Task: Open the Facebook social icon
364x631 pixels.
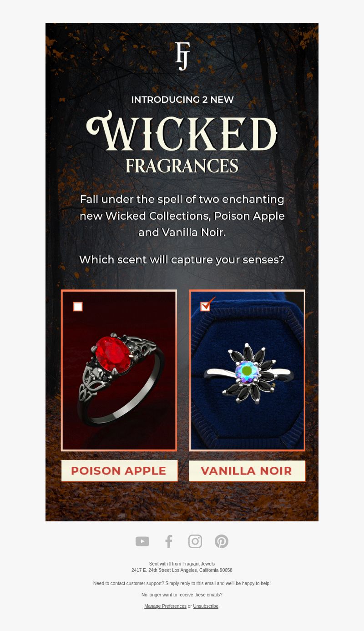Action: click(x=169, y=541)
